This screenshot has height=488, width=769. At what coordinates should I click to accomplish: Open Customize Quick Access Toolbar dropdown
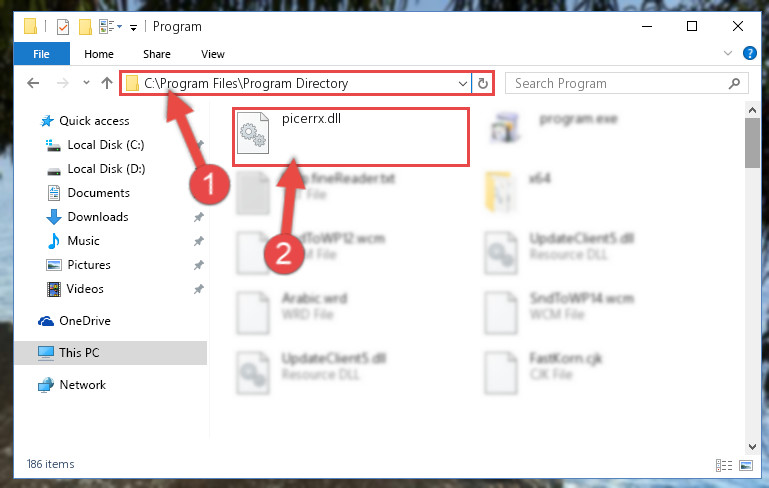(x=133, y=27)
